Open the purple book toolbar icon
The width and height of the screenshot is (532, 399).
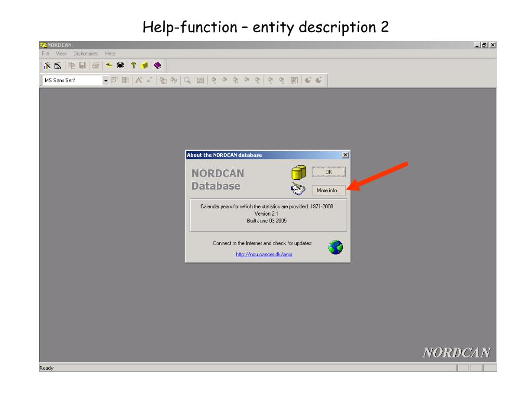pyautogui.click(x=158, y=65)
